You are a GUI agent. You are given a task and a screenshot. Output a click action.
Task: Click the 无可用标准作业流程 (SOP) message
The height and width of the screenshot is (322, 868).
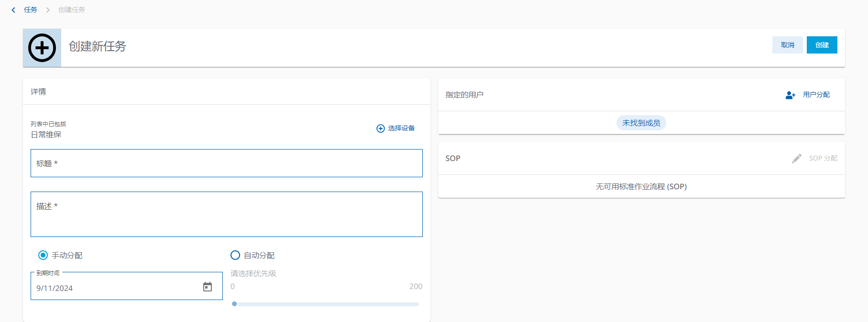(x=641, y=187)
